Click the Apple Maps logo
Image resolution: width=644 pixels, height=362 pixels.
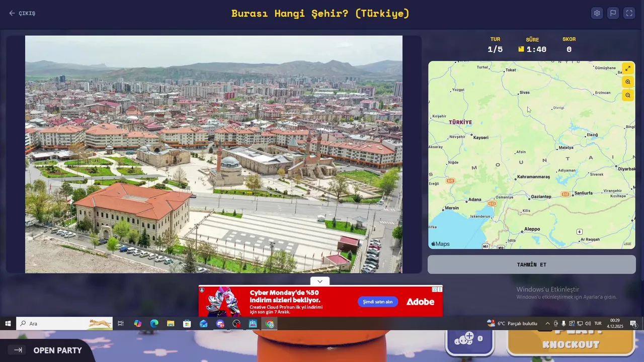(440, 244)
